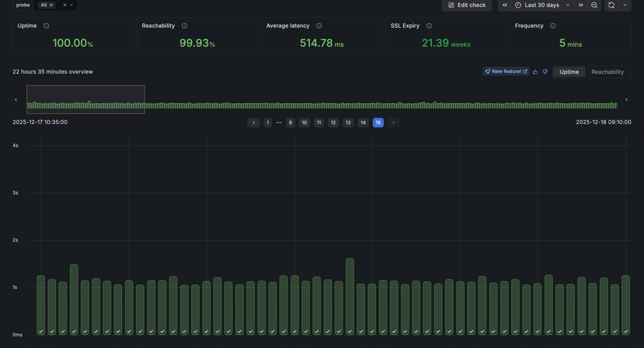Go to next page in pagination
Screen dimensions: 644x348
(x=394, y=123)
